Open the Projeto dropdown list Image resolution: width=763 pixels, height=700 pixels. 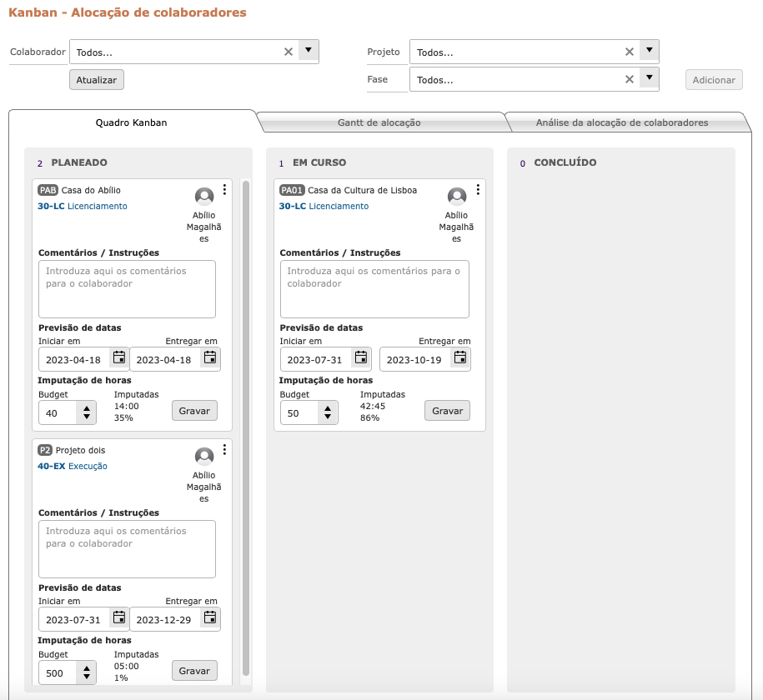pyautogui.click(x=649, y=51)
